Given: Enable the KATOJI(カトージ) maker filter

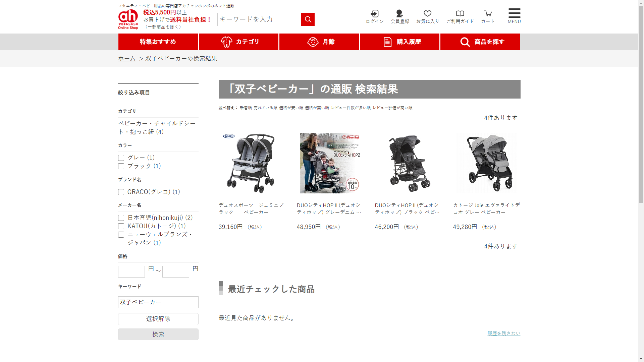Looking at the screenshot, I should pos(121,226).
